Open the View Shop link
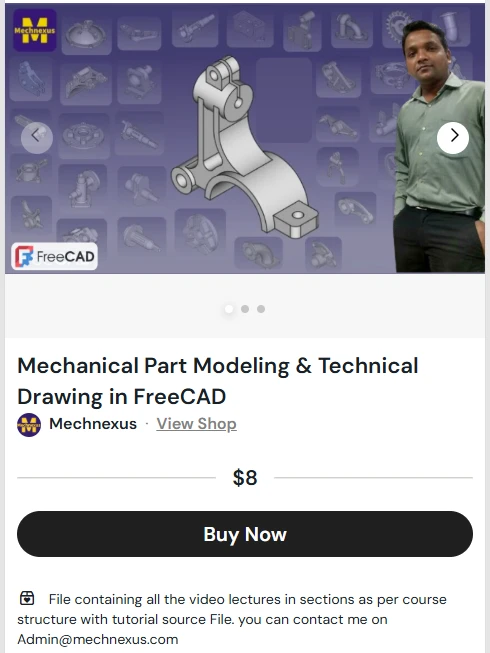This screenshot has width=490, height=653. click(196, 424)
